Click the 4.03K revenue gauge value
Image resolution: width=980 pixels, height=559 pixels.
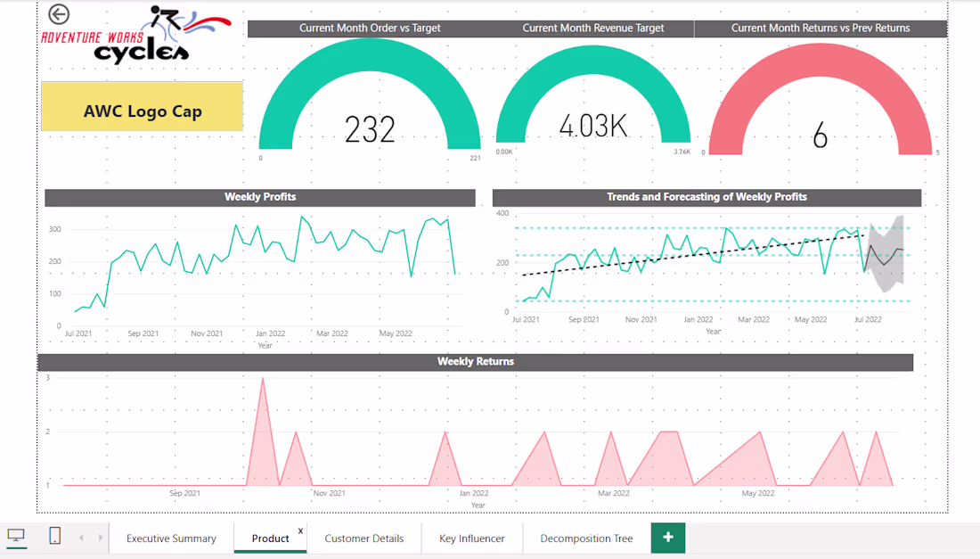point(593,126)
